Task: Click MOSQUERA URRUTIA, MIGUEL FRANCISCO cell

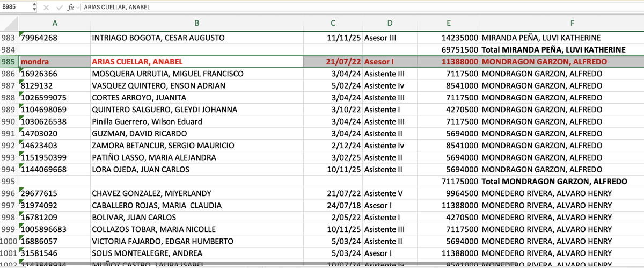Action: pyautogui.click(x=197, y=74)
